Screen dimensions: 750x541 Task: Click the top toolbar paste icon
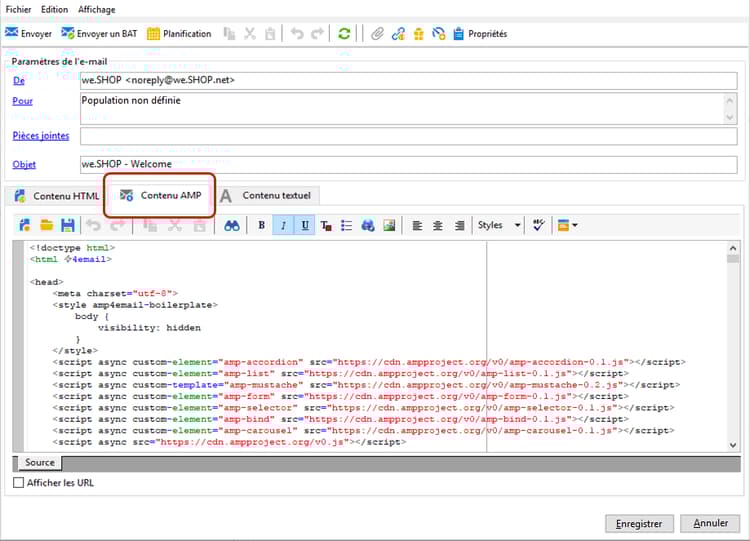[x=270, y=33]
